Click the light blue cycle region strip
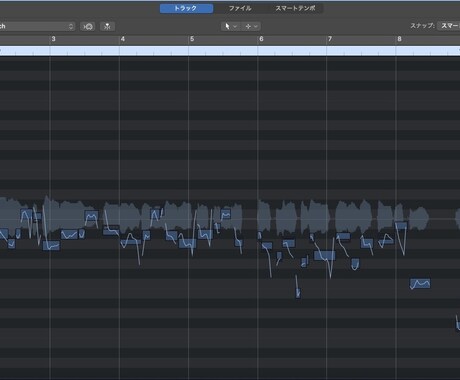Image resolution: width=460 pixels, height=380 pixels. pos(230,51)
